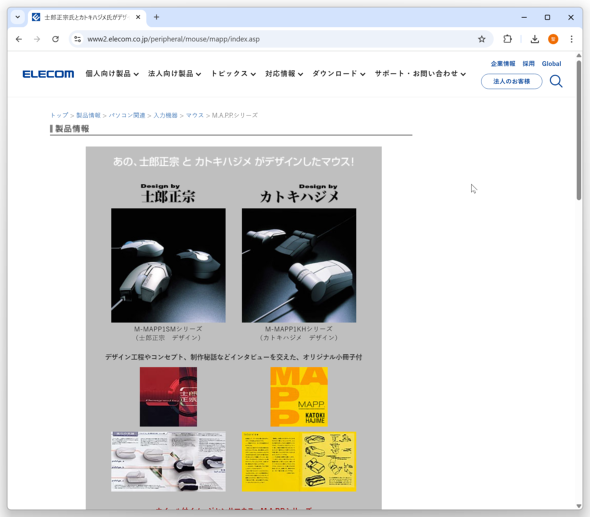This screenshot has height=517, width=590.
Task: Click the yellow MAPP Katoki Hajime booklet thumbnail
Action: [299, 397]
